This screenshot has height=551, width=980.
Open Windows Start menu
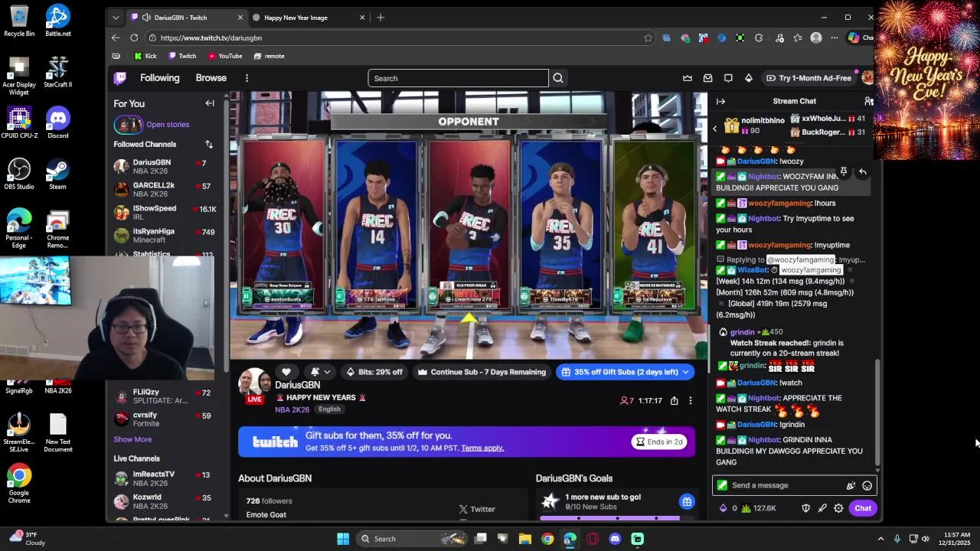[343, 539]
